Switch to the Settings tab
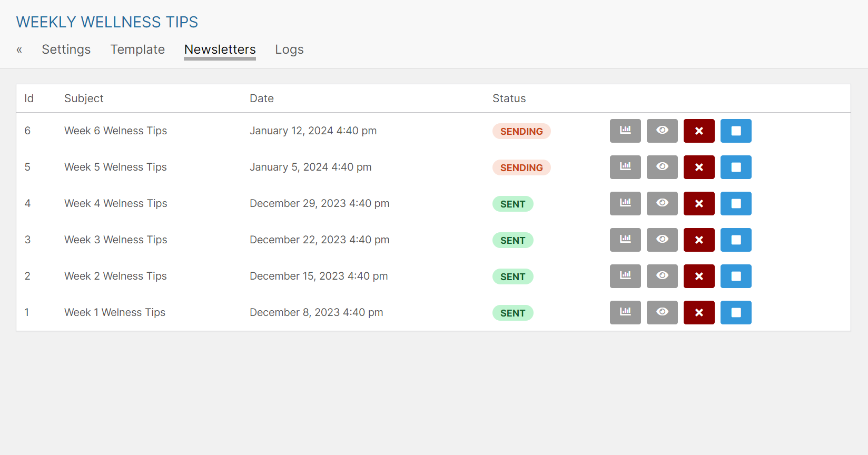868x455 pixels. point(66,50)
